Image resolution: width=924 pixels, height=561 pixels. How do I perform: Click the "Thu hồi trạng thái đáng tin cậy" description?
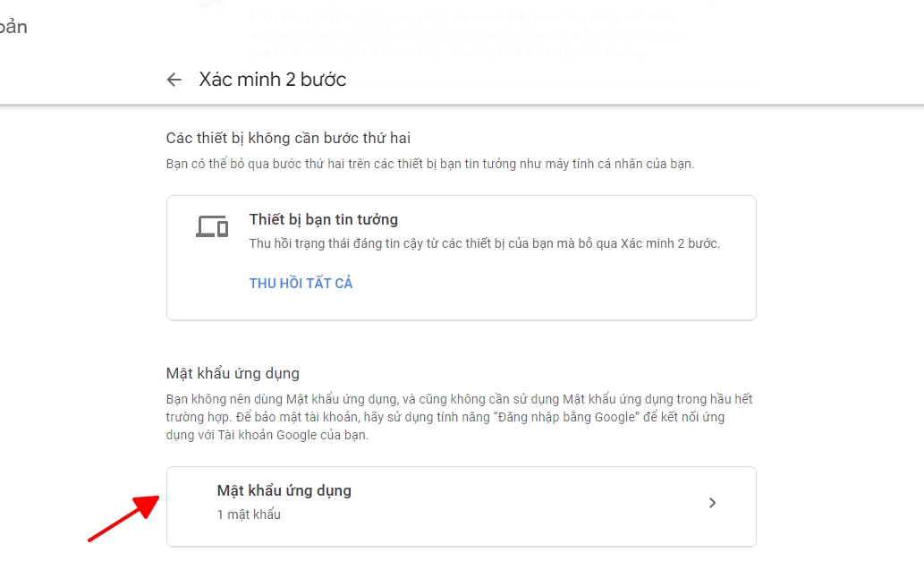[483, 243]
